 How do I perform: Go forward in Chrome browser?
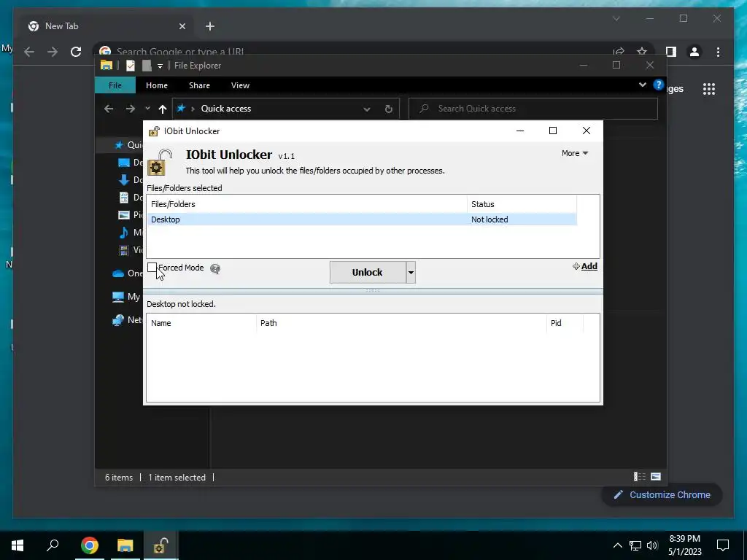point(53,52)
